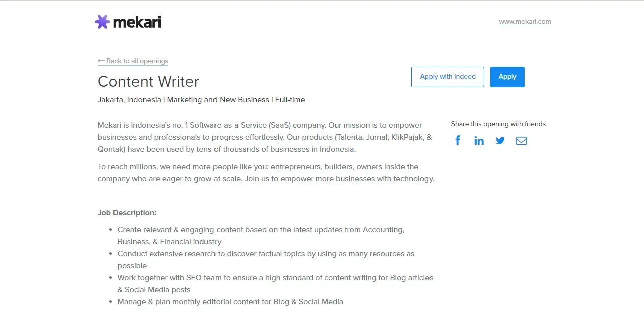Select the Jakarta, Indonesia location text

coord(129,100)
